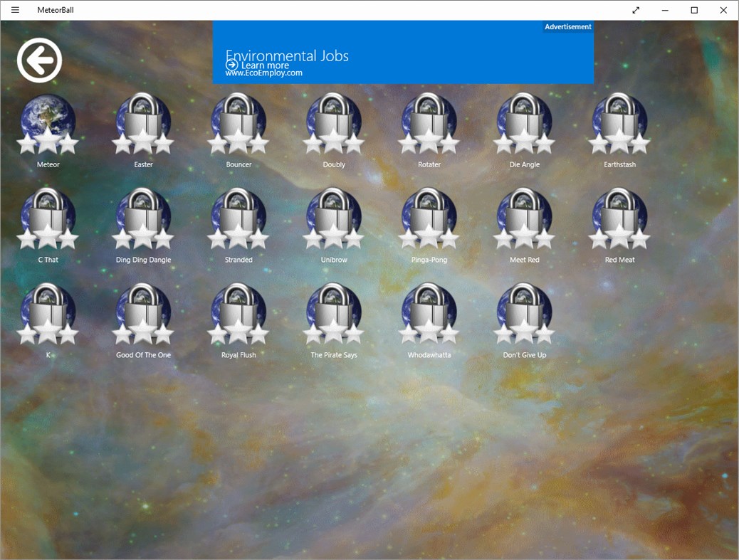Click the The Pirate Says label
This screenshot has width=739, height=560.
click(334, 355)
